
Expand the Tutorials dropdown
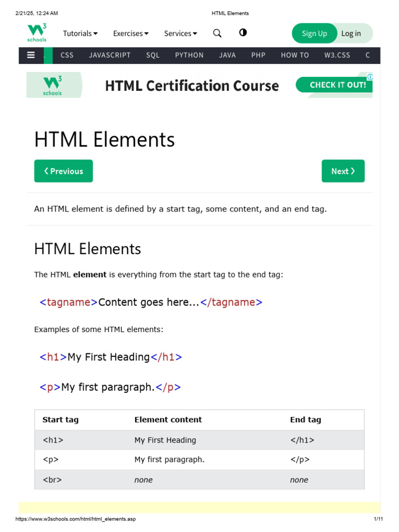click(80, 33)
